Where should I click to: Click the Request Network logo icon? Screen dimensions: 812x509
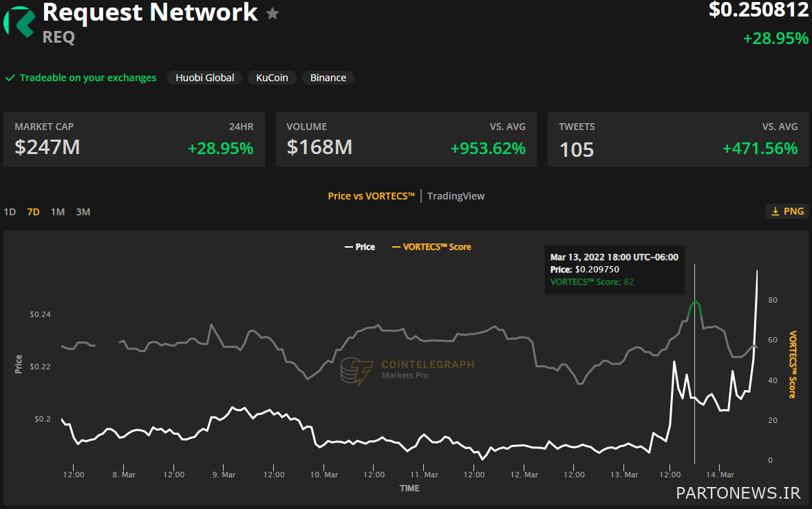pos(19,22)
